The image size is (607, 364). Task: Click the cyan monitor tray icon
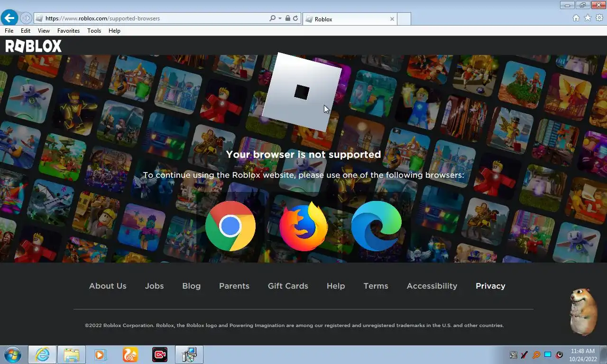tap(548, 355)
